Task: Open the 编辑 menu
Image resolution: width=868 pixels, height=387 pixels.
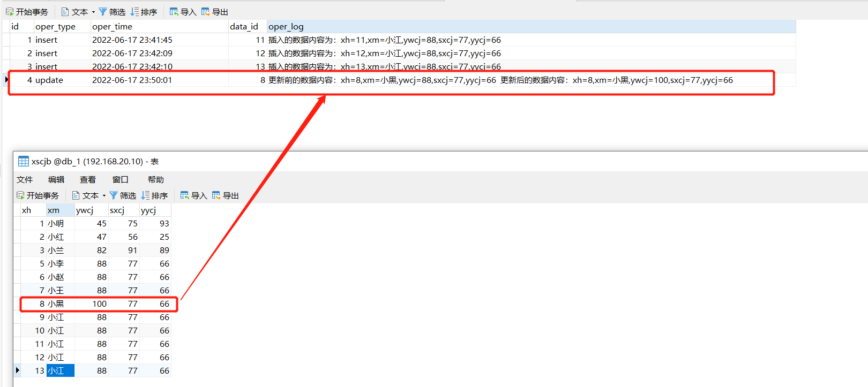Action: tap(56, 180)
